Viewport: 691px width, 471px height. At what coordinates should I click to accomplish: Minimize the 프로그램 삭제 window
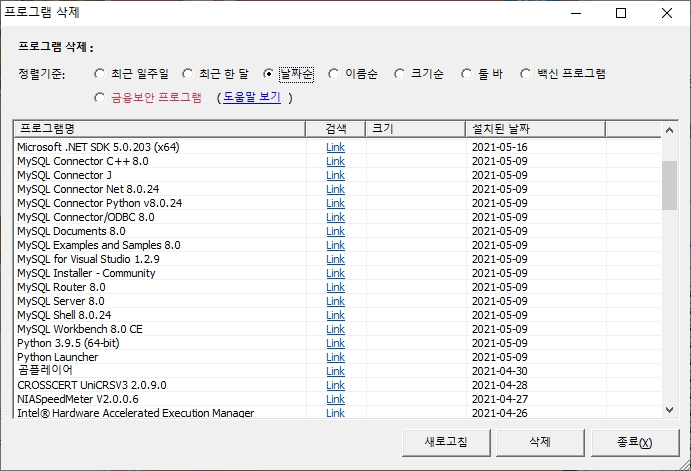pos(576,13)
